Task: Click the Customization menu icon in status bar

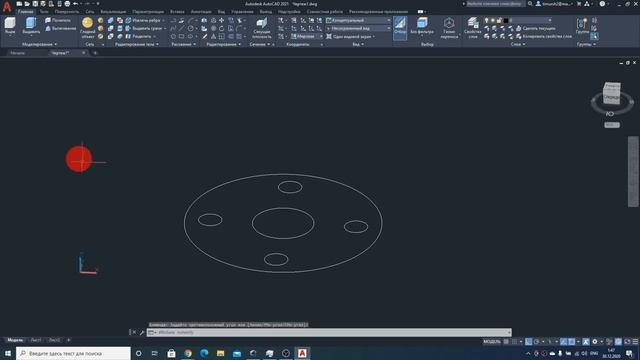Action: (x=635, y=342)
